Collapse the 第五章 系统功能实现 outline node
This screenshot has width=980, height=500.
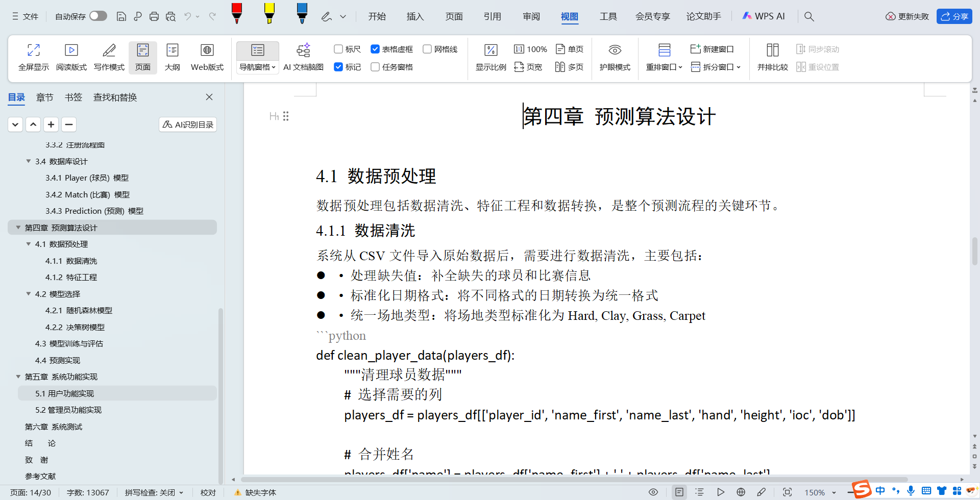(18, 377)
